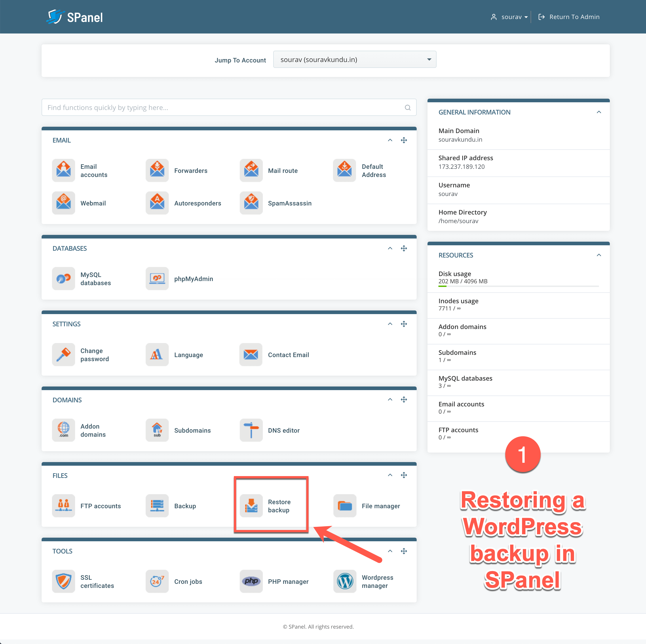Open Default Address icon
The width and height of the screenshot is (646, 644).
tap(344, 171)
